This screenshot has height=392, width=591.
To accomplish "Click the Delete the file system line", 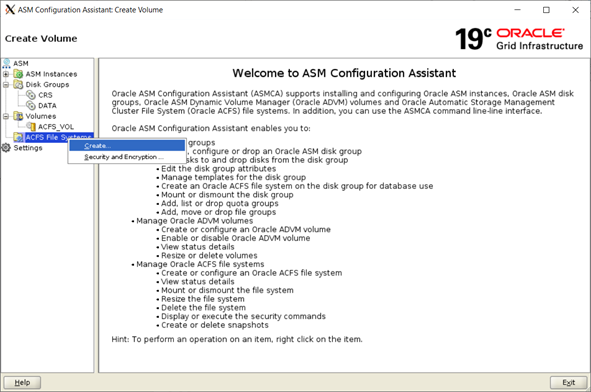I will [x=203, y=308].
